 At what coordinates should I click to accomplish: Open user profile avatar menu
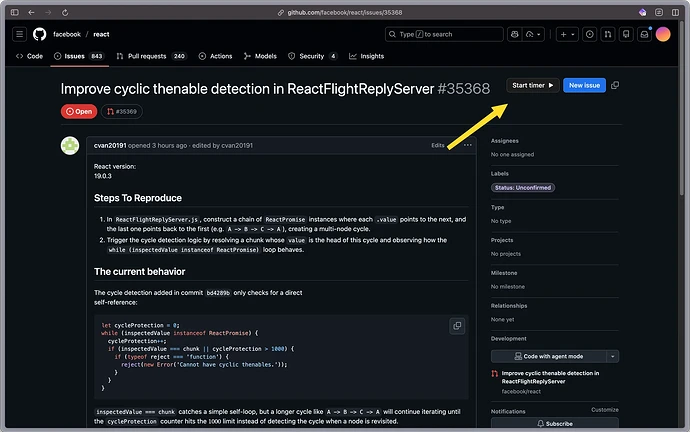click(663, 34)
